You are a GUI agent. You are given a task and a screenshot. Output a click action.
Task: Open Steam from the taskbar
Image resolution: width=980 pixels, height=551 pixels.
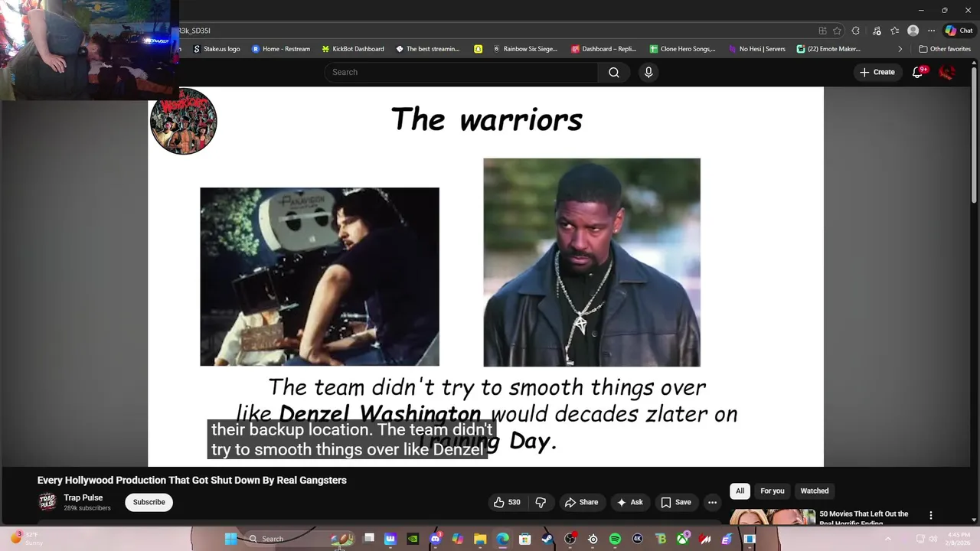point(547,539)
